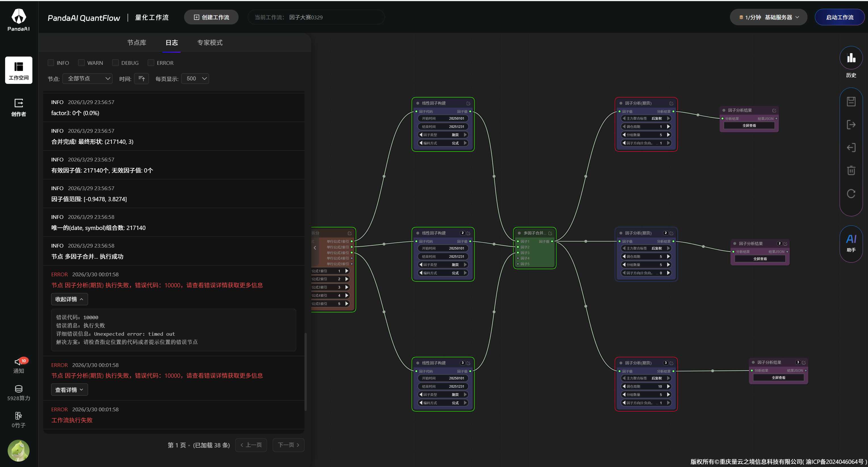The width and height of the screenshot is (868, 467).
Task: Open the node filter dropdown
Action: [87, 78]
